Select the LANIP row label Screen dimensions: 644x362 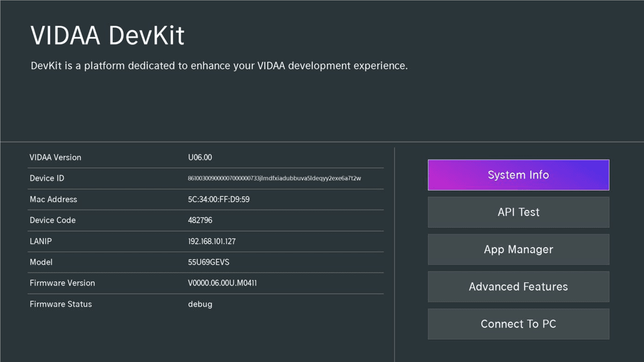coord(41,241)
